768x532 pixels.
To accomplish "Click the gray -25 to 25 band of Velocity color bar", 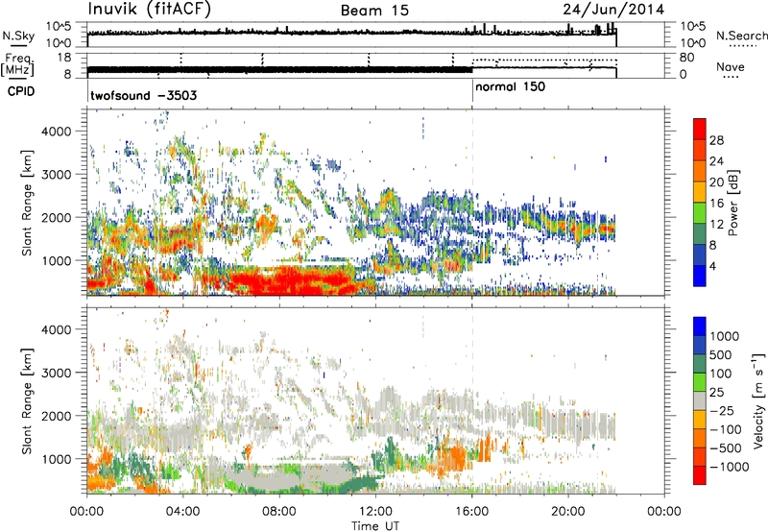I will pos(700,401).
